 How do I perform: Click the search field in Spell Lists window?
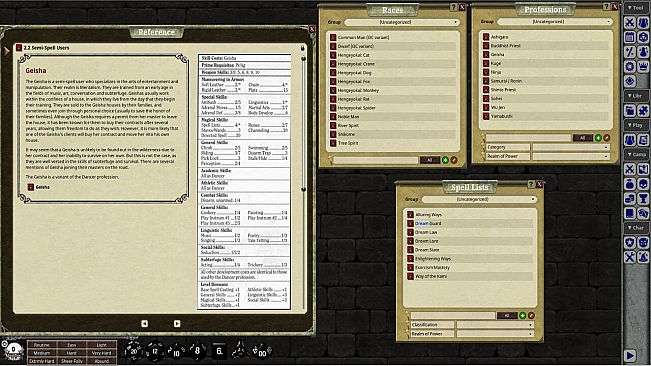click(x=453, y=316)
